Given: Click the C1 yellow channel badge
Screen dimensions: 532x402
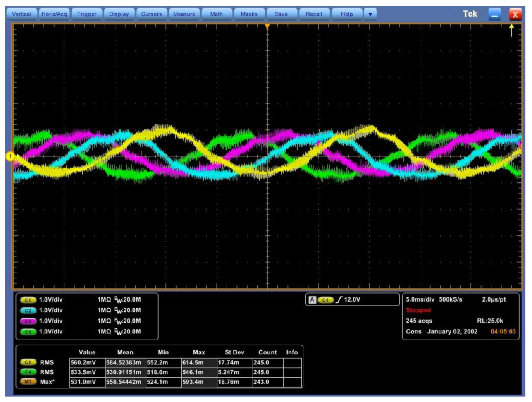Looking at the screenshot, I should (28, 300).
